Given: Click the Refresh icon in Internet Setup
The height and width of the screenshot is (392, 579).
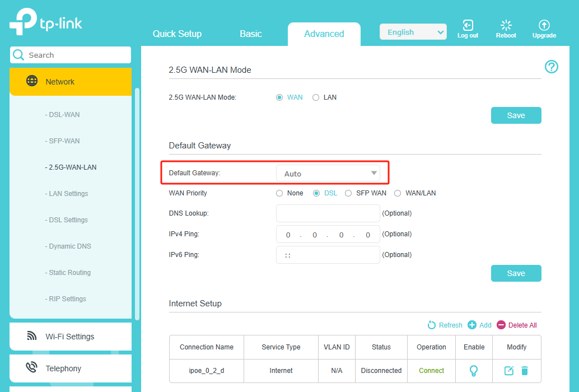Looking at the screenshot, I should point(432,325).
